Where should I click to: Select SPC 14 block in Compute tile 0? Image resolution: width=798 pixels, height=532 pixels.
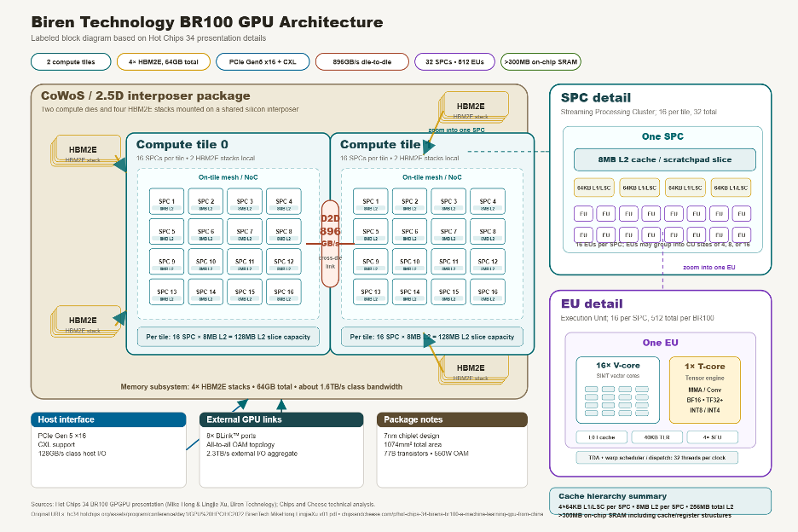pos(205,292)
